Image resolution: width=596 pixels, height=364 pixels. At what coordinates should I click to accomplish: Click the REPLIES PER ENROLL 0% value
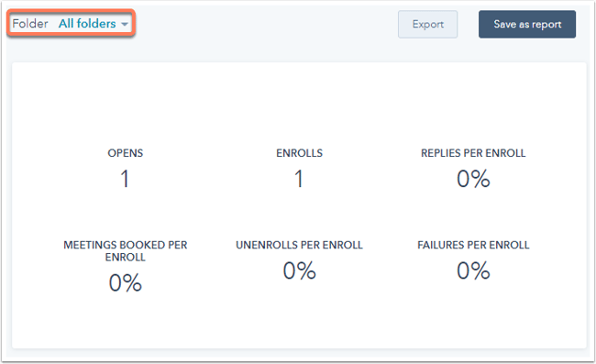pos(473,179)
